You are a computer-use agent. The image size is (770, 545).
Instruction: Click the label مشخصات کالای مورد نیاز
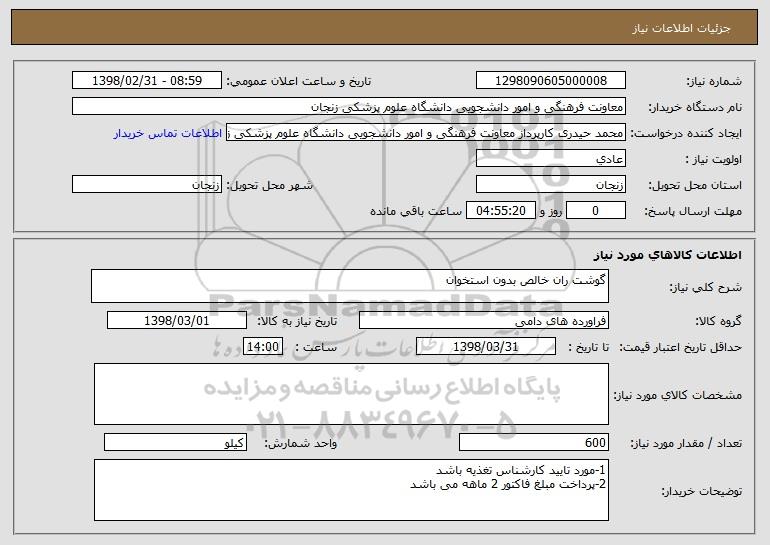(678, 395)
